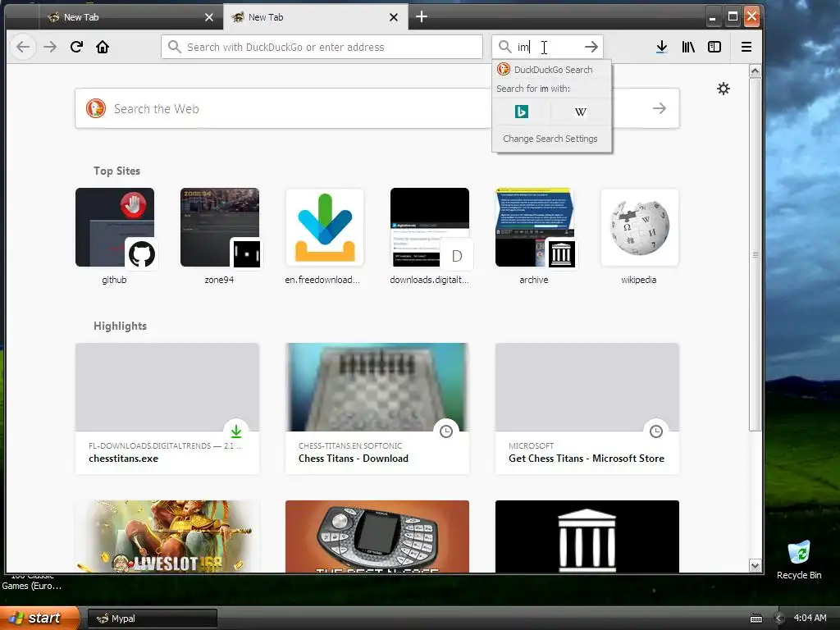Click the history clock on Microsoft card
This screenshot has height=630, width=840.
[655, 431]
